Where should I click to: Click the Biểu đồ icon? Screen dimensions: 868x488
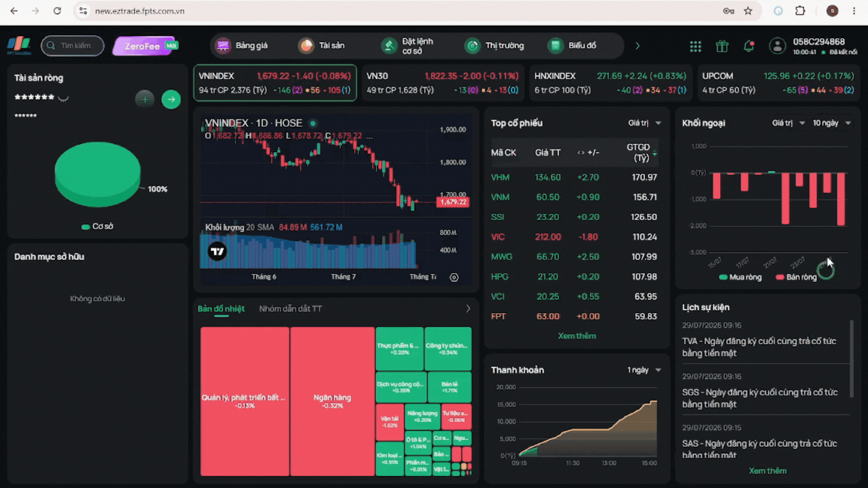556,46
